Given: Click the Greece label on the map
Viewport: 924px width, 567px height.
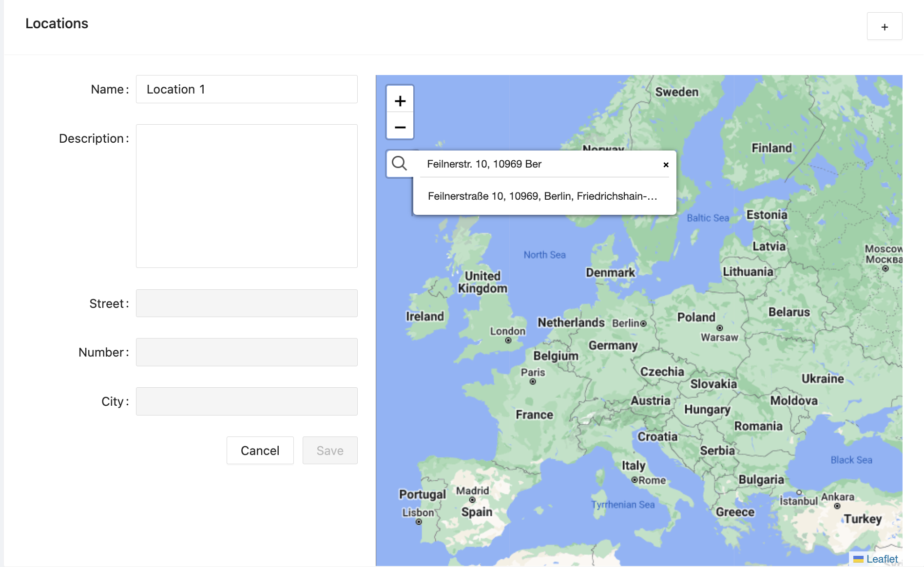Looking at the screenshot, I should tap(735, 512).
